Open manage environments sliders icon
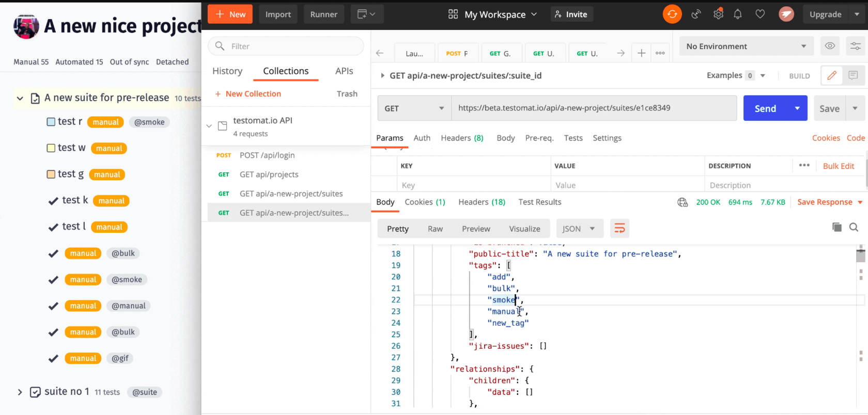The height and width of the screenshot is (415, 868). tap(856, 46)
